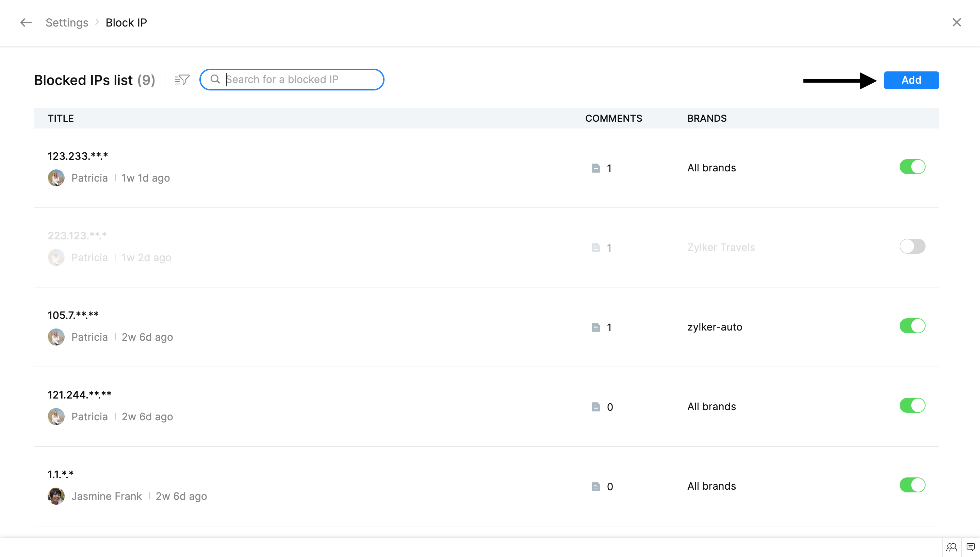The width and height of the screenshot is (980, 557).
Task: Click comments icon for 105.7.**.** row
Action: [x=595, y=327]
